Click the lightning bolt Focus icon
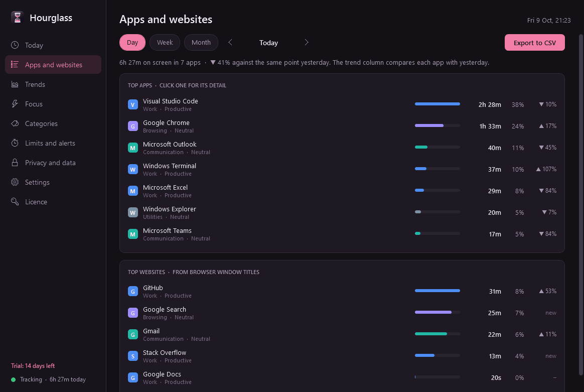 coord(15,104)
